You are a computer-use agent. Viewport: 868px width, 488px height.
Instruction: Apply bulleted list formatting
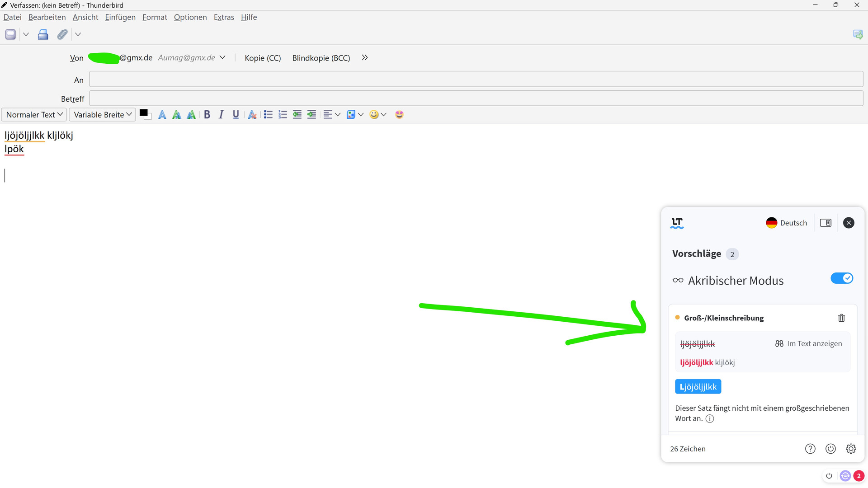268,115
